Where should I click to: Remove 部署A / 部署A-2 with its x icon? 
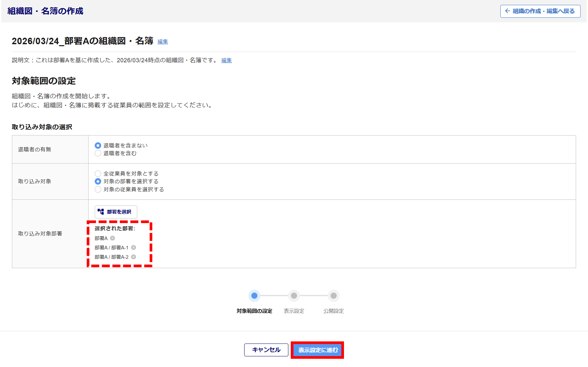[133, 257]
